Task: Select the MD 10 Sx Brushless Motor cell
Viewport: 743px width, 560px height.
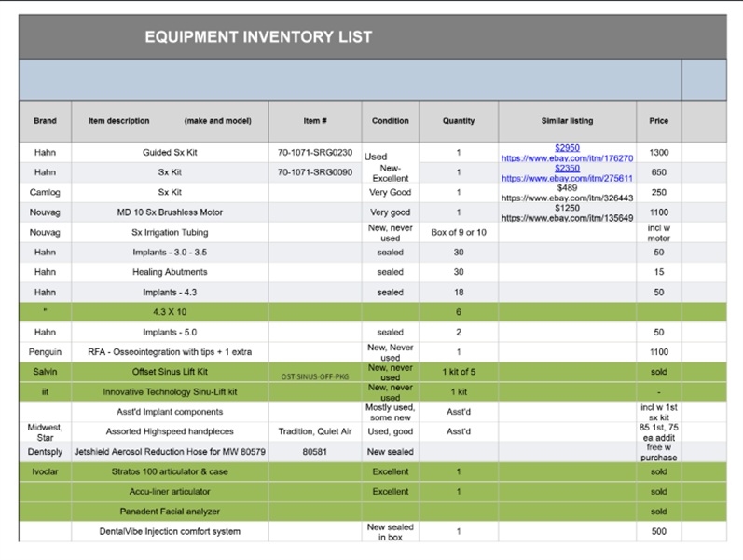Action: coord(170,212)
